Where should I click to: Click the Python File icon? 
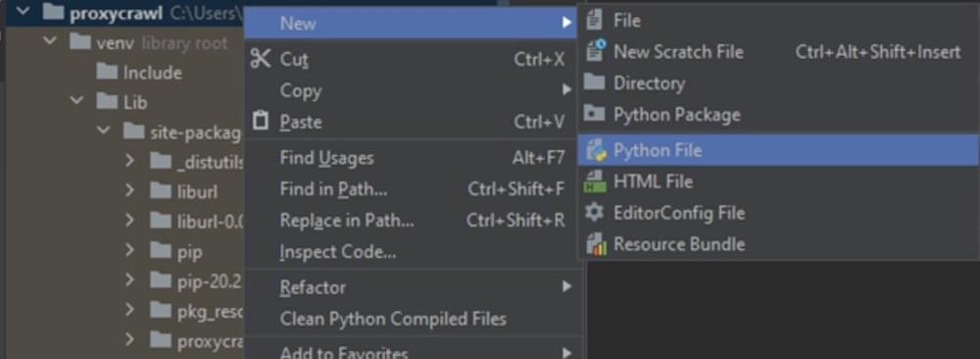pos(595,150)
